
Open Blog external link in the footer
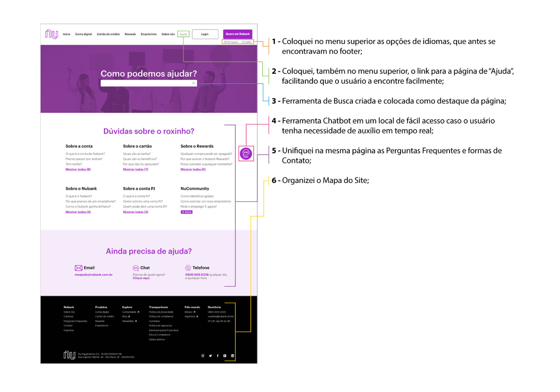(x=126, y=317)
